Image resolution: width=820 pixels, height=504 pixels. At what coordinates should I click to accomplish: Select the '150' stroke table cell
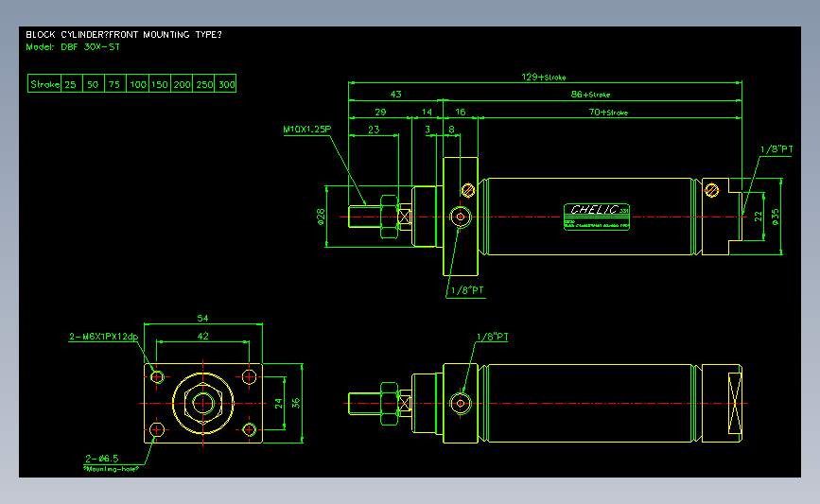tap(160, 84)
